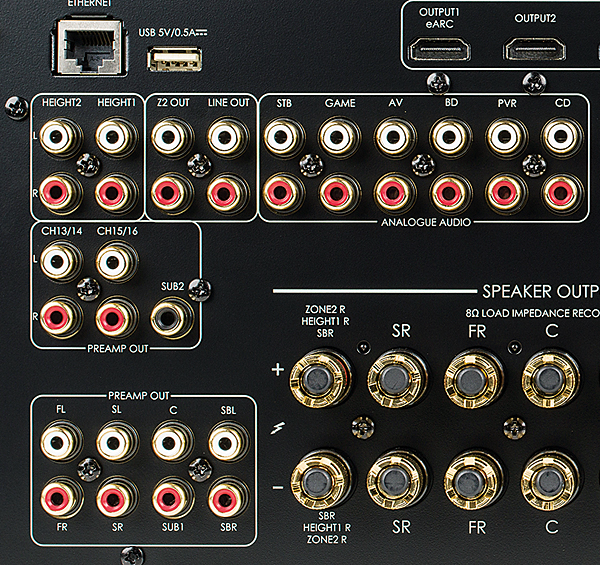Click the CD red input jack
The image size is (600, 565).
[562, 192]
